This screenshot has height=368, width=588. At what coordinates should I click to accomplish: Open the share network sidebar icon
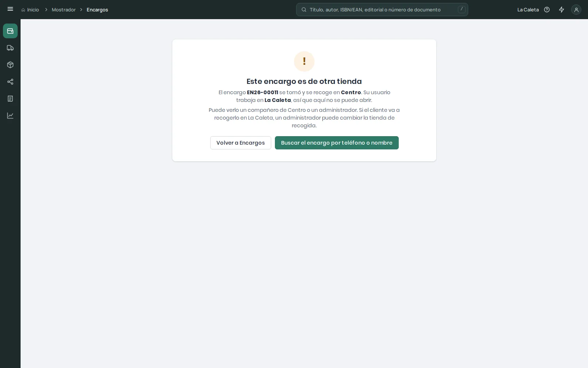click(10, 82)
